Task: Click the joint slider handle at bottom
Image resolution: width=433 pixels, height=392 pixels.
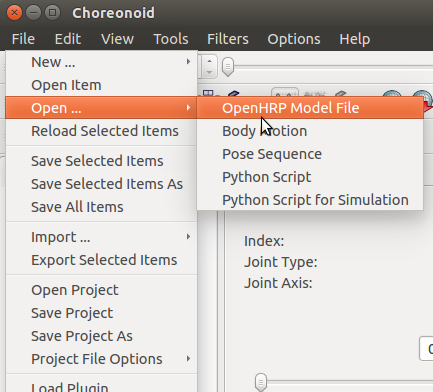Action: tap(261, 382)
